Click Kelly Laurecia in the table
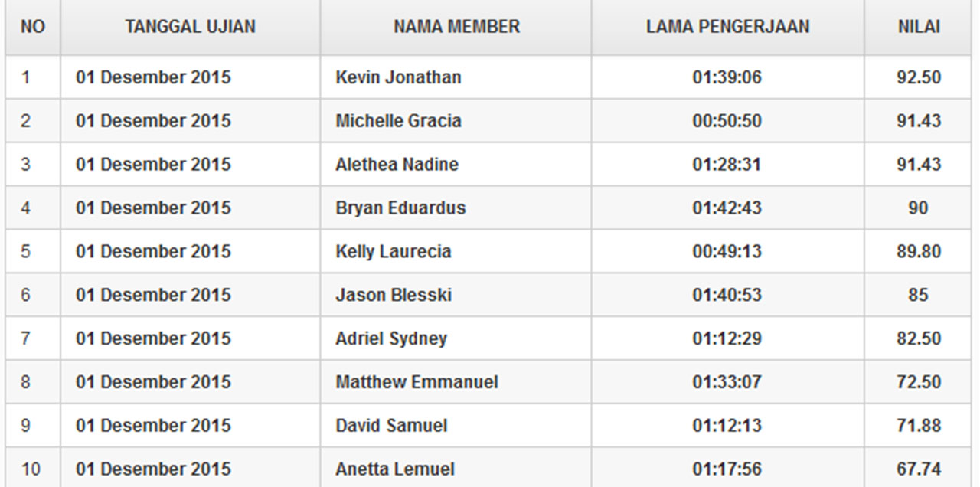This screenshot has width=980, height=487. pyautogui.click(x=393, y=252)
